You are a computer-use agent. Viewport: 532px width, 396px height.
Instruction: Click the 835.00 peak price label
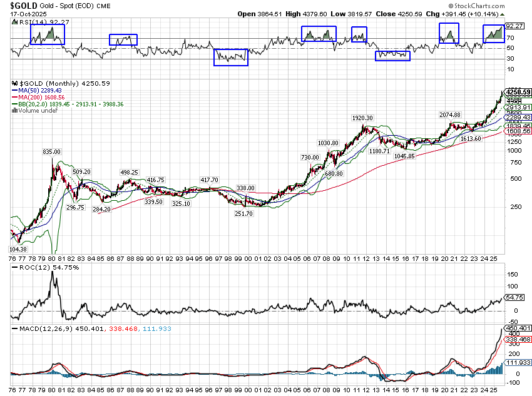tap(51, 151)
